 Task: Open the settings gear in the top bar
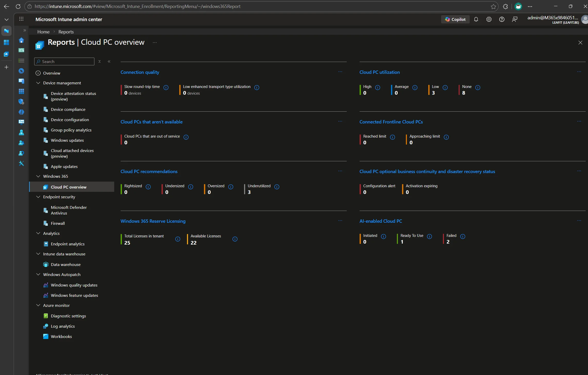click(489, 19)
